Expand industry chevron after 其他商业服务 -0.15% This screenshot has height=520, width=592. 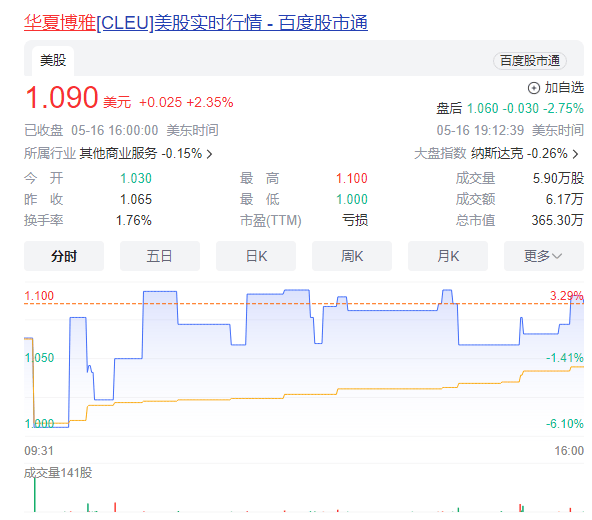(210, 154)
